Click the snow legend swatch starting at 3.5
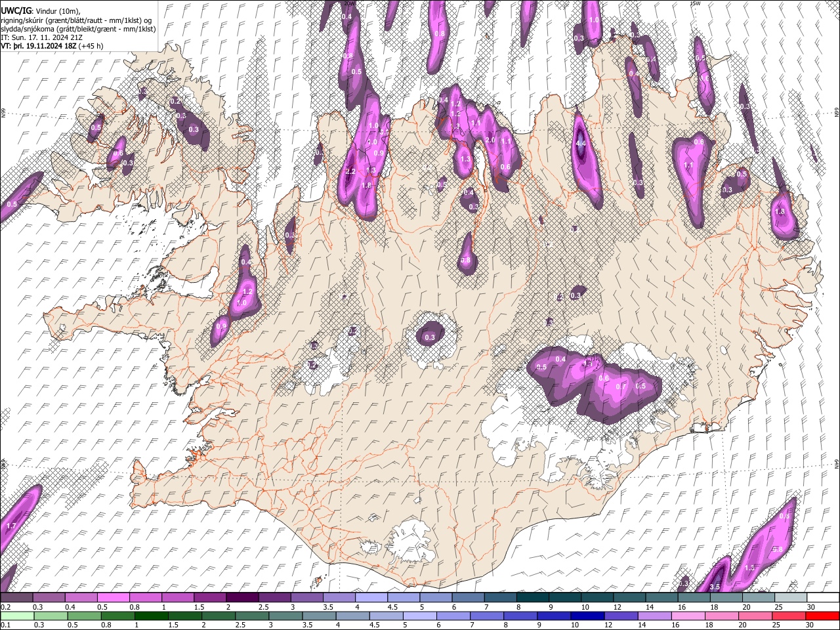 pyautogui.click(x=339, y=597)
